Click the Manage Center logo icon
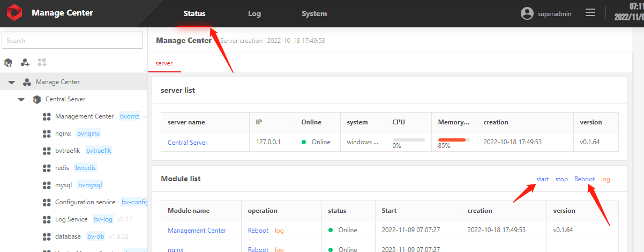Screen dimensions: 644x252 [14, 13]
